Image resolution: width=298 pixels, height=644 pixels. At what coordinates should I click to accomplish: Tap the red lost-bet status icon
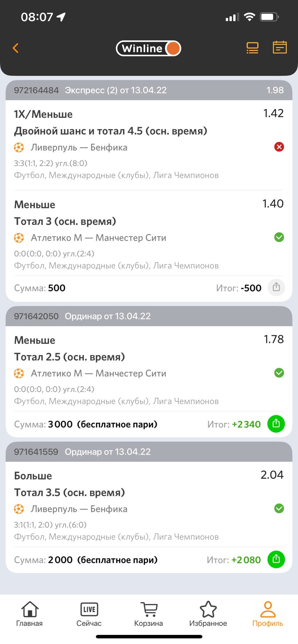point(279,147)
